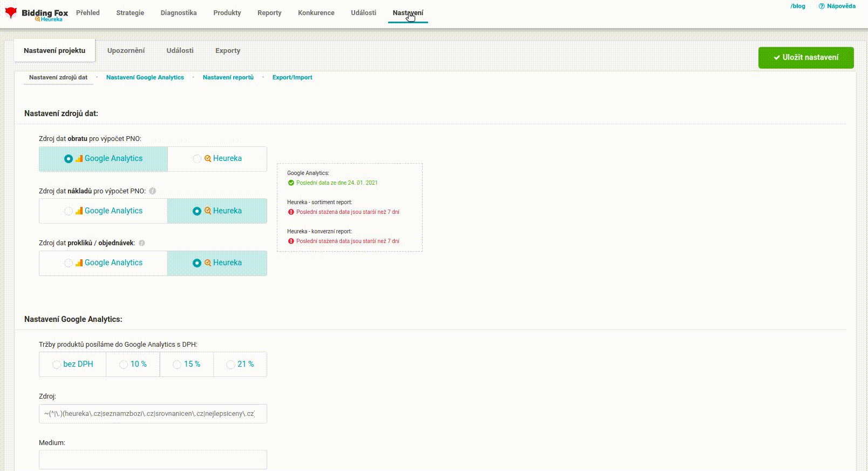Open the Produkty menu
Viewport: 868px width, 471px height.
pos(227,13)
